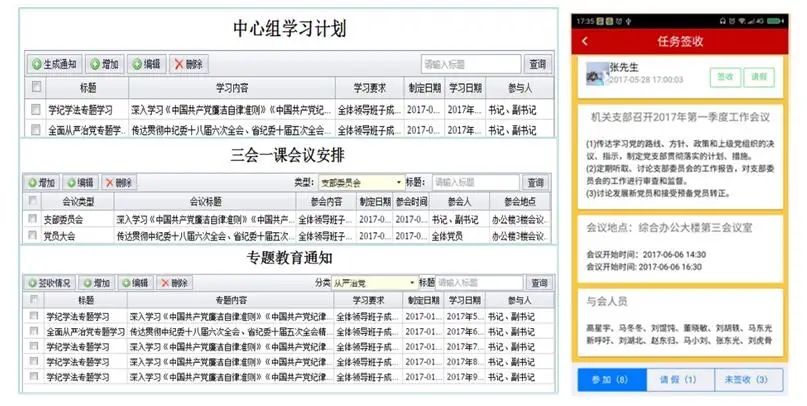Click 增加 in 三会一课会议安排 toolbar
807x406 pixels.
pyautogui.click(x=42, y=183)
